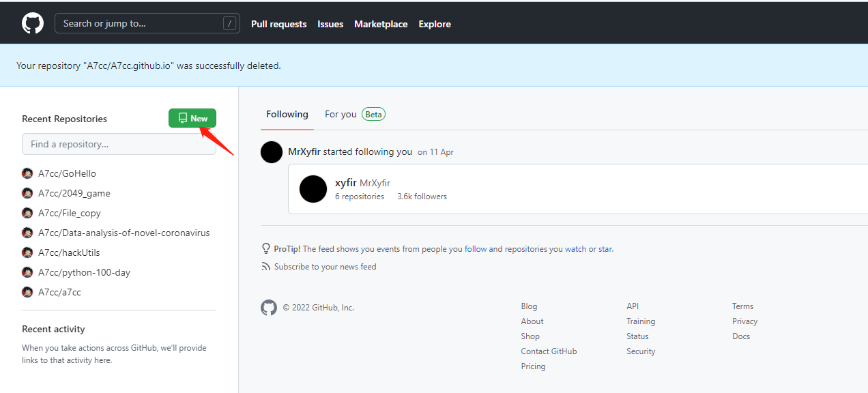Click the MrXyfir handle in profile card
This screenshot has width=868, height=393.
pyautogui.click(x=375, y=183)
